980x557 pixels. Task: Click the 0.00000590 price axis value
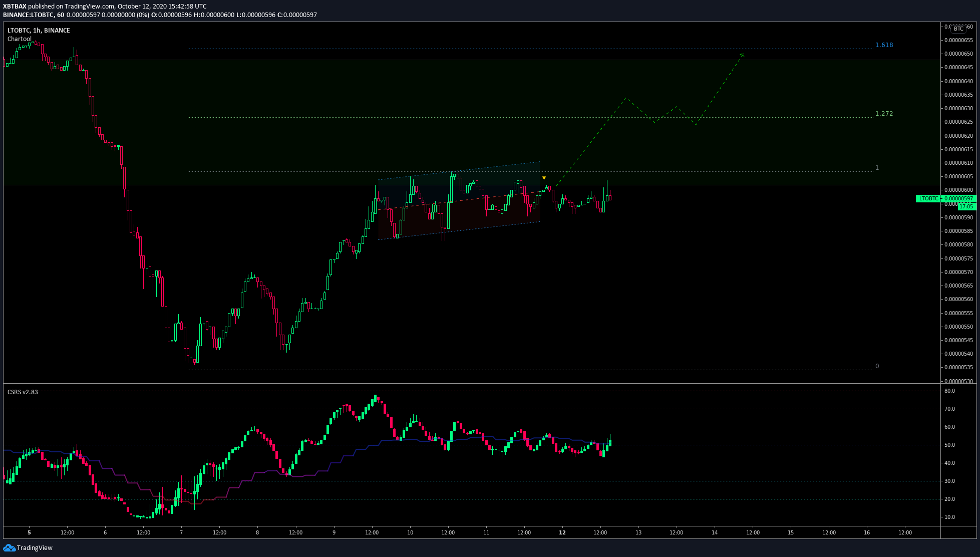click(958, 217)
